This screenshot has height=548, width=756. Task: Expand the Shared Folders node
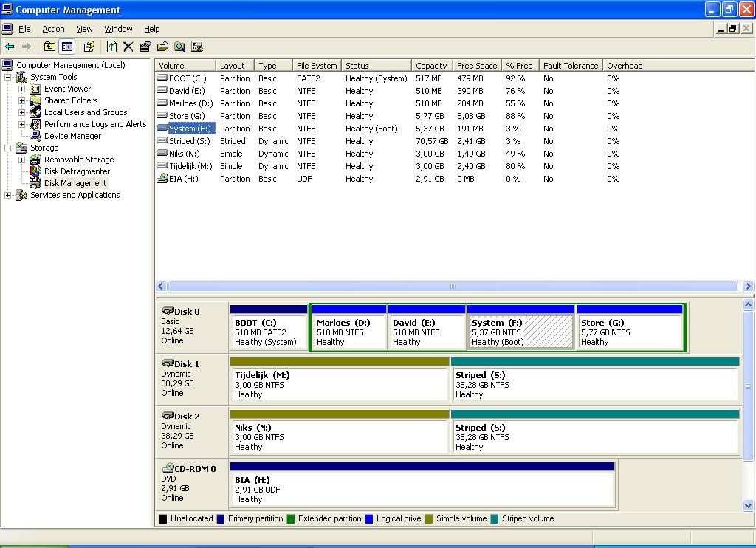click(x=21, y=101)
